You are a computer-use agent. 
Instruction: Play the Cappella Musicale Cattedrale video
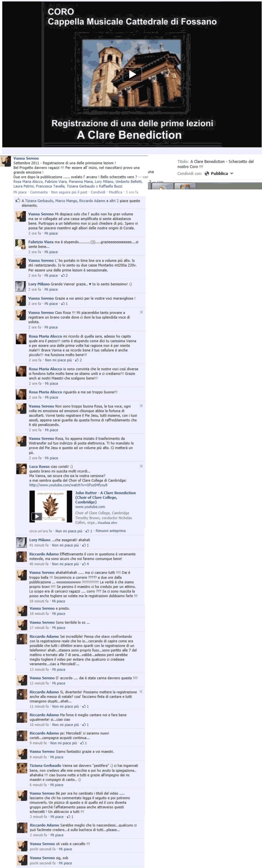pyautogui.click(x=132, y=74)
